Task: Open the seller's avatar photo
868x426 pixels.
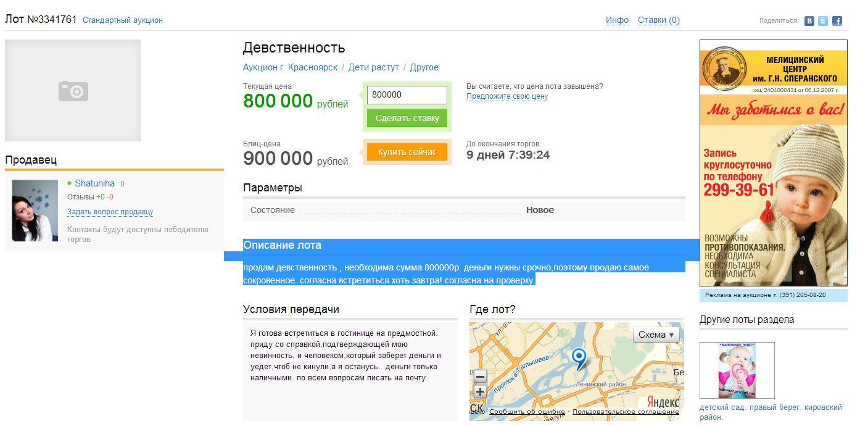Action: pyautogui.click(x=35, y=211)
